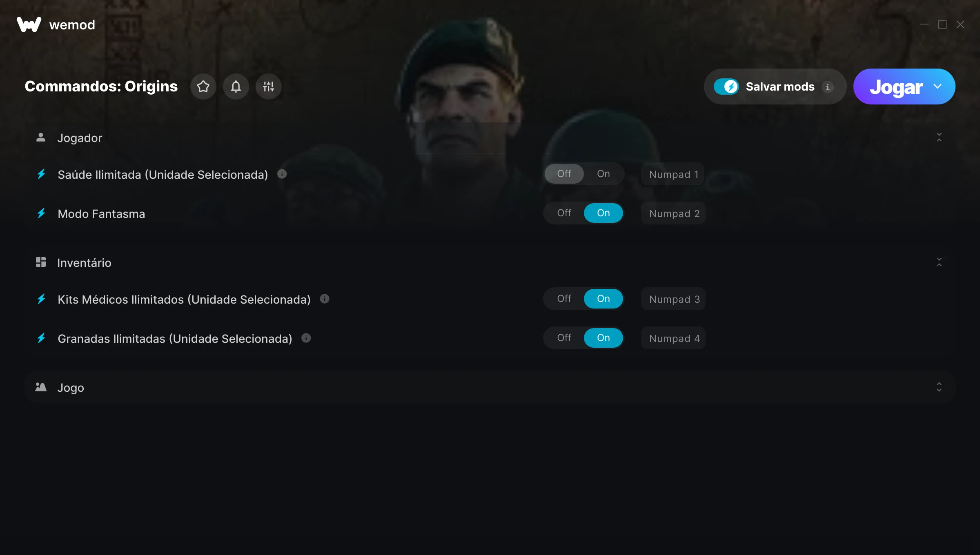The width and height of the screenshot is (980, 555).
Task: Collapse the Jogador section
Action: point(939,138)
